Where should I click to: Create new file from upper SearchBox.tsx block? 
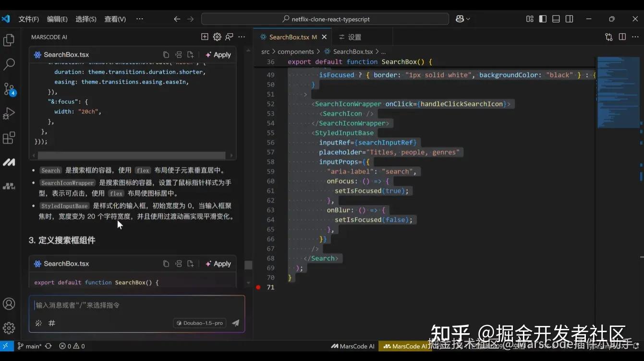tap(191, 55)
